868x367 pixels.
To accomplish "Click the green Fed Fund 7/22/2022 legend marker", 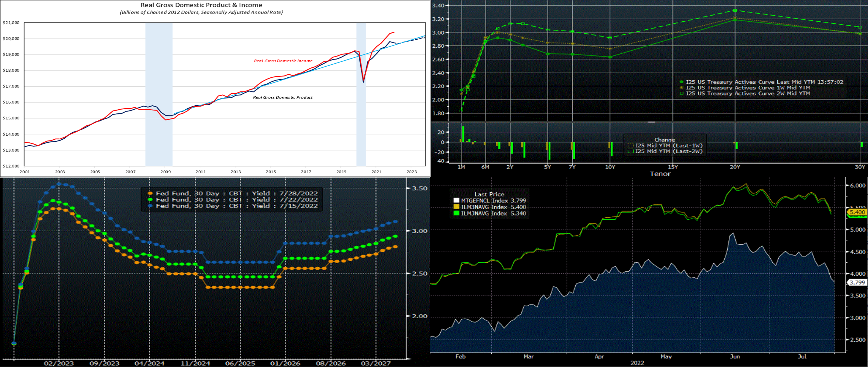I will pyautogui.click(x=150, y=199).
